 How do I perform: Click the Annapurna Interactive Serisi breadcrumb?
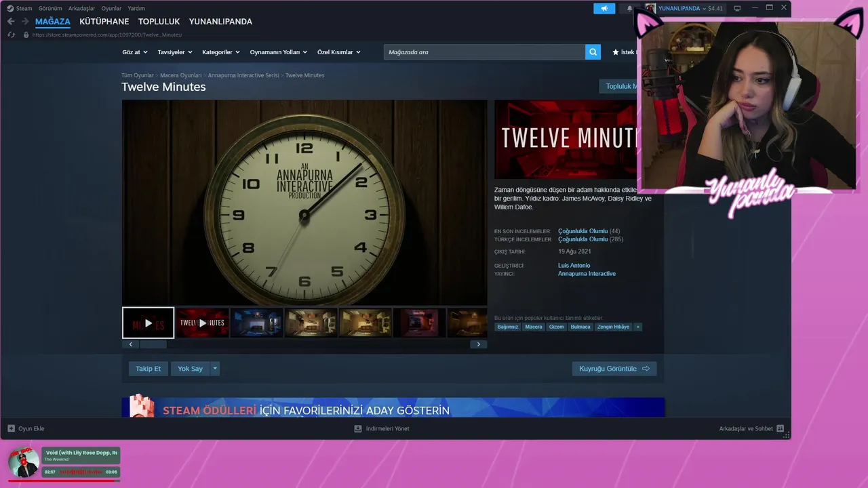243,75
